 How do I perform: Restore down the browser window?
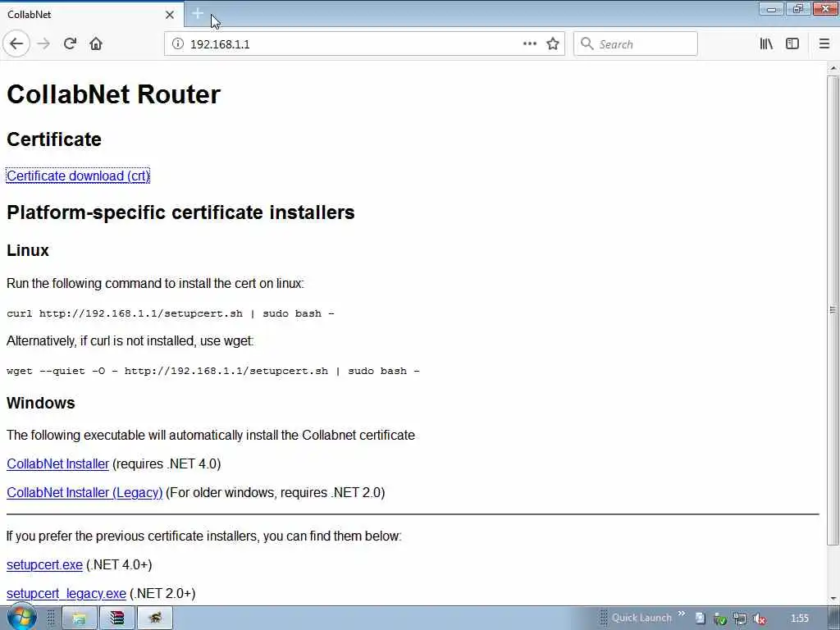click(x=798, y=9)
